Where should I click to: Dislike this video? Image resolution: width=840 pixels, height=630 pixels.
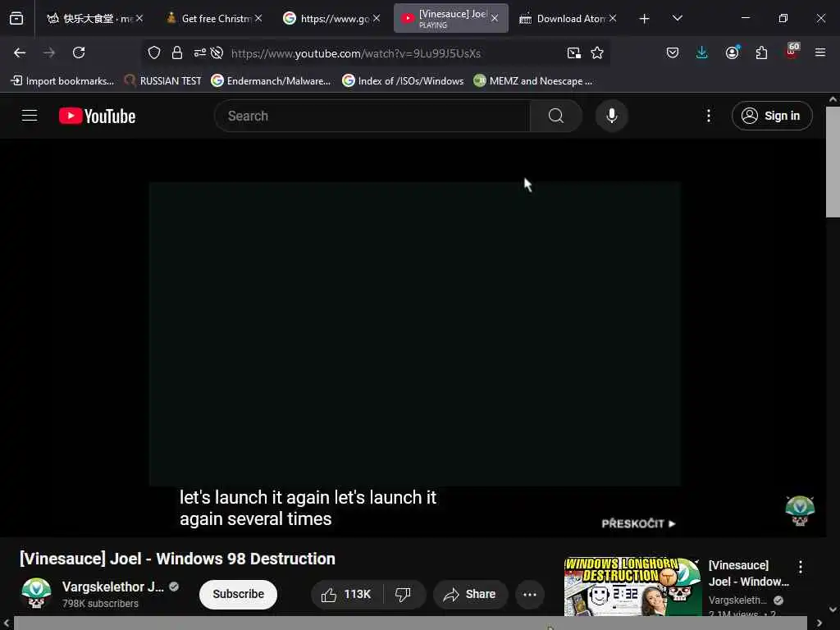pyautogui.click(x=404, y=594)
